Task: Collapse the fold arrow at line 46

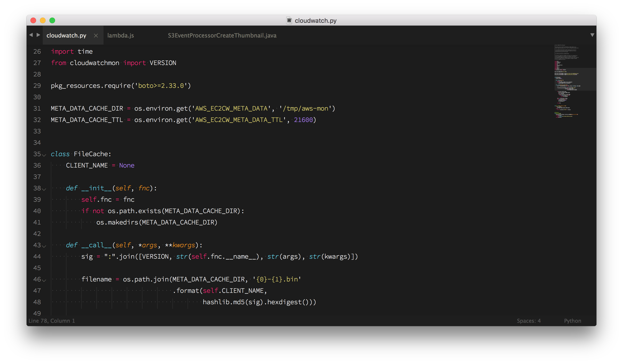Action: tap(44, 280)
